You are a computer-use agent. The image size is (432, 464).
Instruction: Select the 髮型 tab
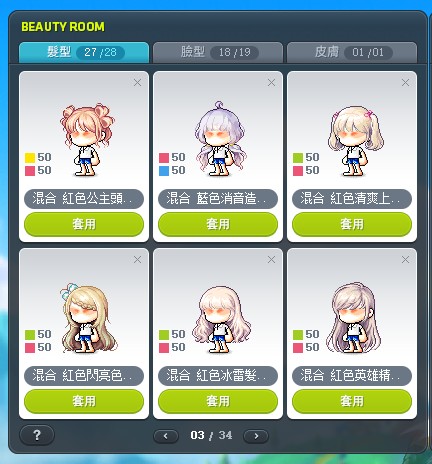coord(84,52)
